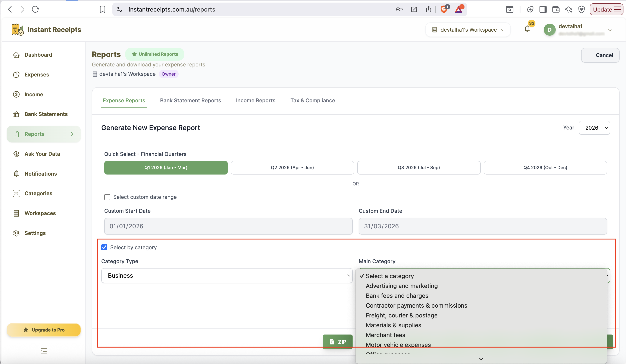Switch to Expense Reports tab

pyautogui.click(x=124, y=100)
